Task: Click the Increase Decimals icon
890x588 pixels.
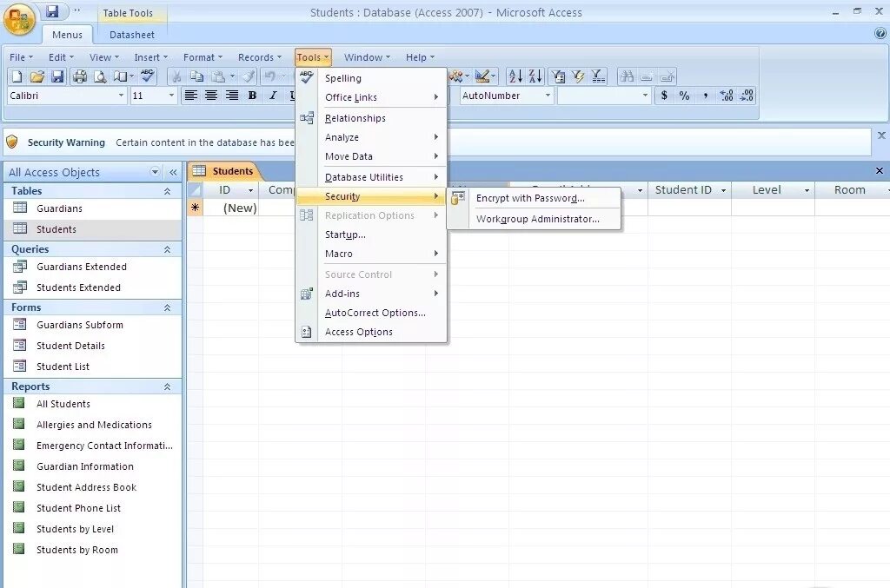Action: (726, 96)
